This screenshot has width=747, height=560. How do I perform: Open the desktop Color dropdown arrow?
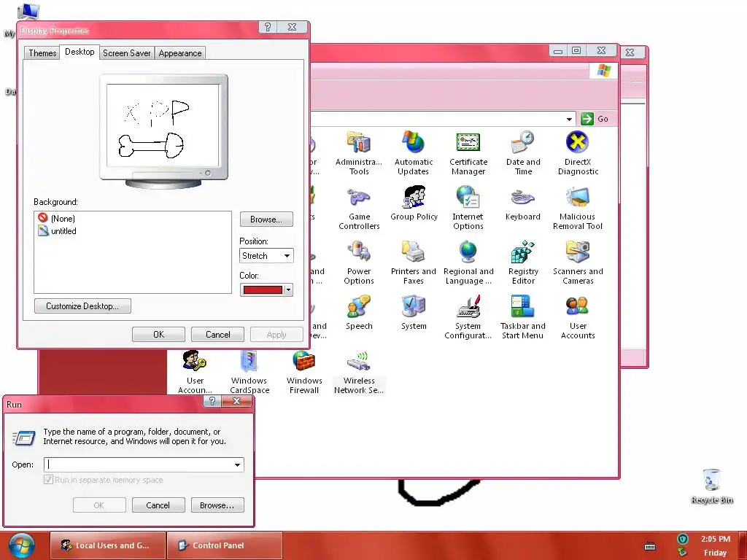(x=288, y=290)
